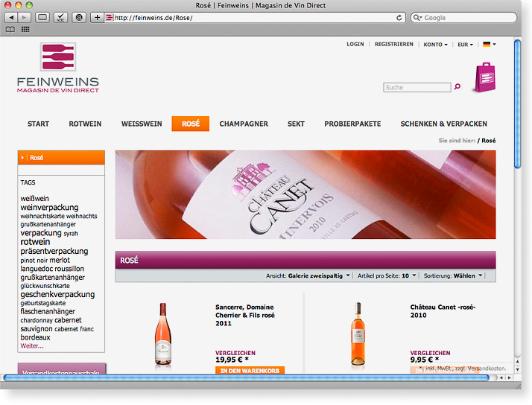The height and width of the screenshot is (405, 532).
Task: Click the weißwein tag
Action: pyautogui.click(x=34, y=198)
